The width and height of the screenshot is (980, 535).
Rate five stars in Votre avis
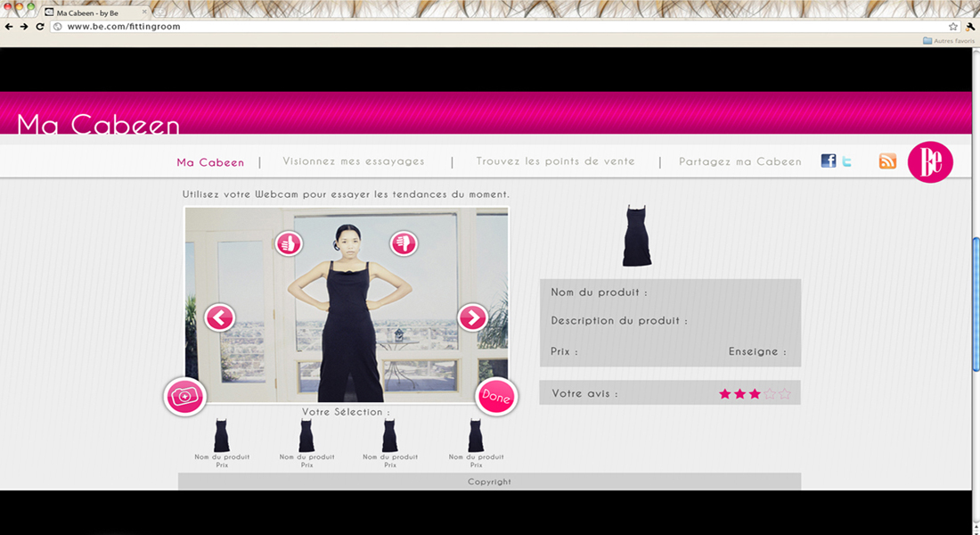pyautogui.click(x=785, y=393)
